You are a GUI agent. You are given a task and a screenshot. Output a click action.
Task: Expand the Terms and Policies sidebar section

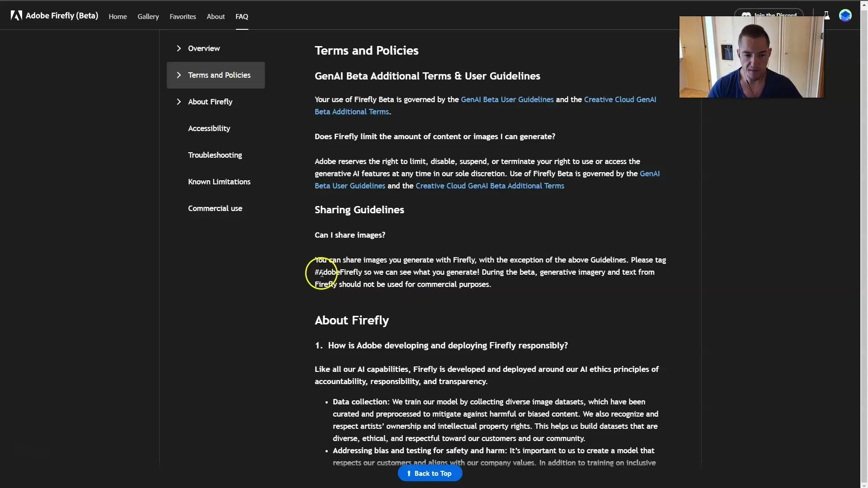click(x=178, y=75)
